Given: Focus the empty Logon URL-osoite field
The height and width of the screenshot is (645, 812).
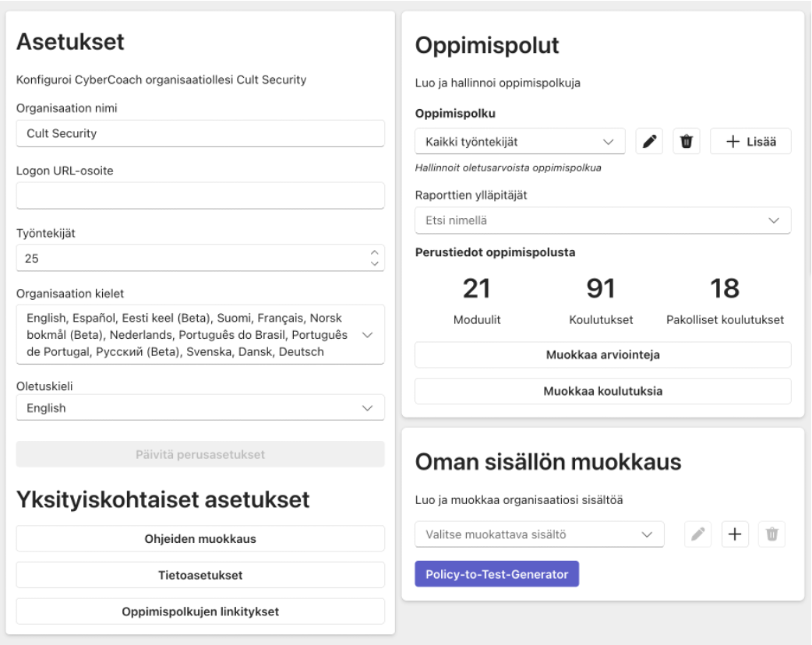Looking at the screenshot, I should point(200,196).
